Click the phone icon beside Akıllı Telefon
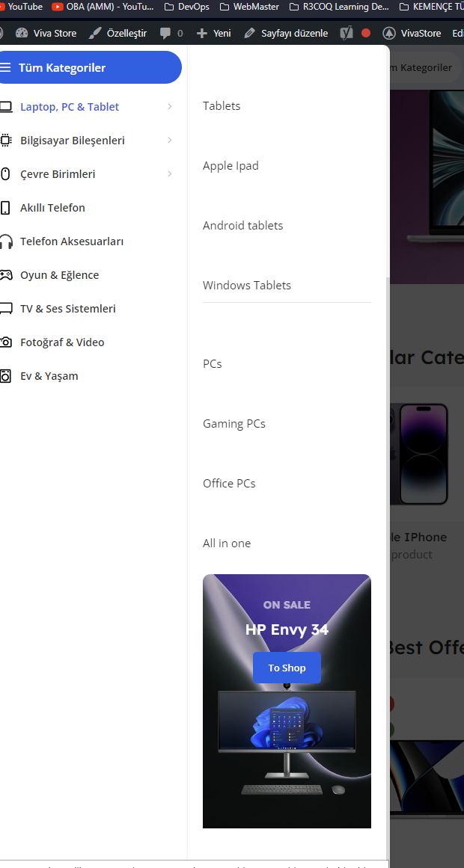Image resolution: width=464 pixels, height=868 pixels. 5,208
